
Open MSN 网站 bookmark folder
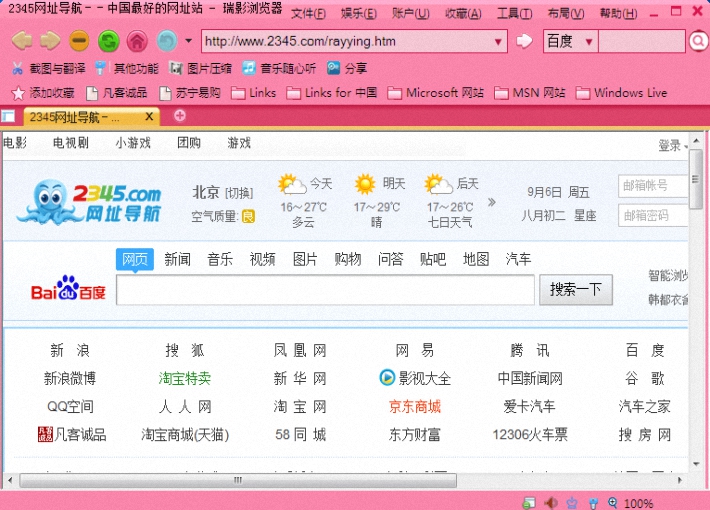(x=530, y=93)
